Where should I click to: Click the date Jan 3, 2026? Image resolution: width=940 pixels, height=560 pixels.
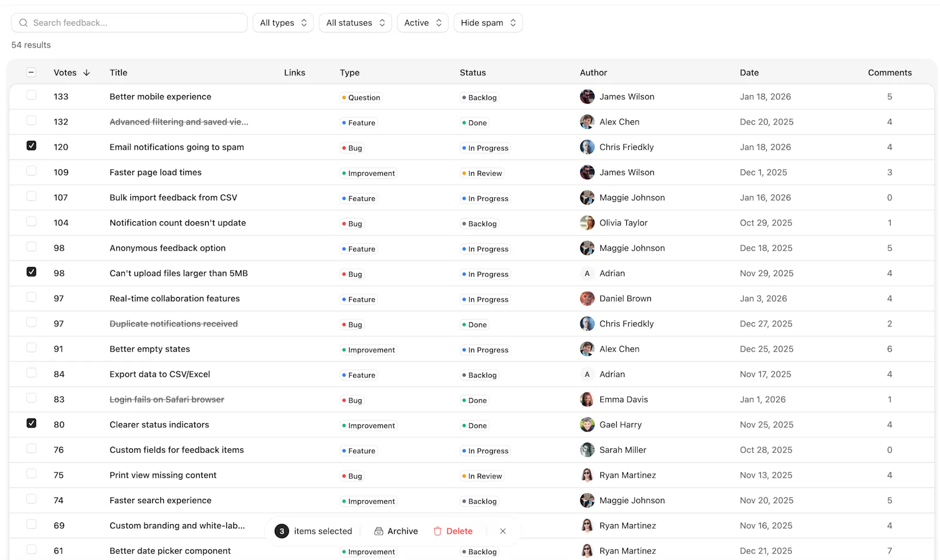pos(763,299)
